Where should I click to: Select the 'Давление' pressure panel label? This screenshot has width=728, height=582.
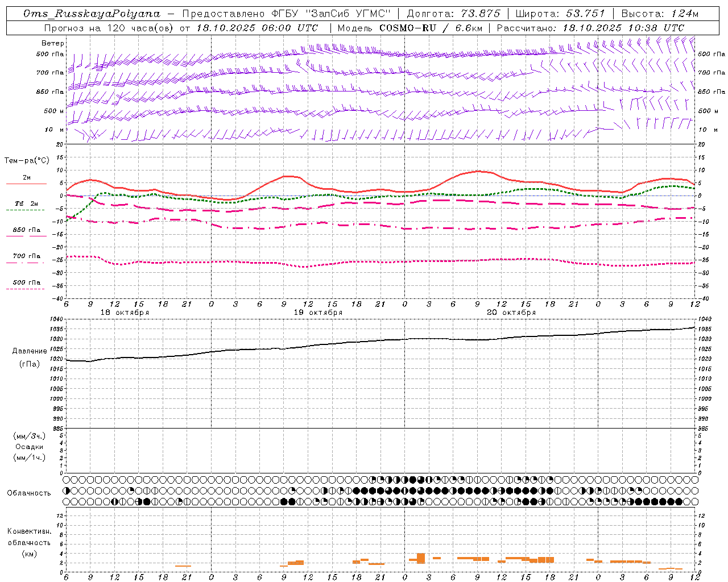(x=29, y=351)
